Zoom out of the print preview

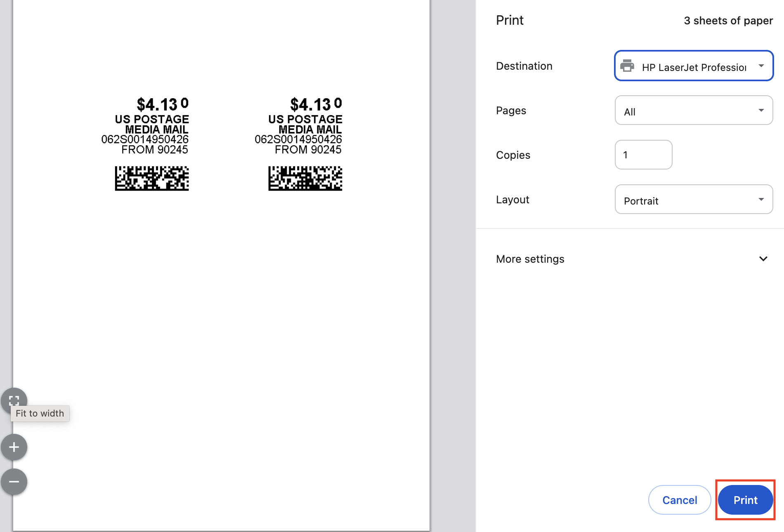(14, 481)
